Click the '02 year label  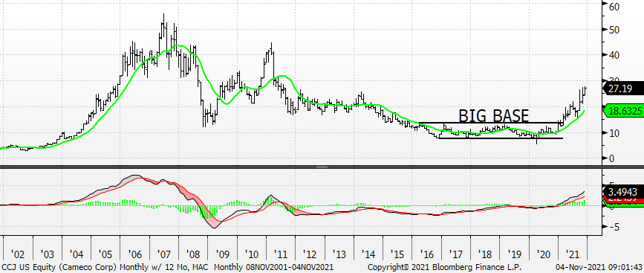[x=18, y=254]
